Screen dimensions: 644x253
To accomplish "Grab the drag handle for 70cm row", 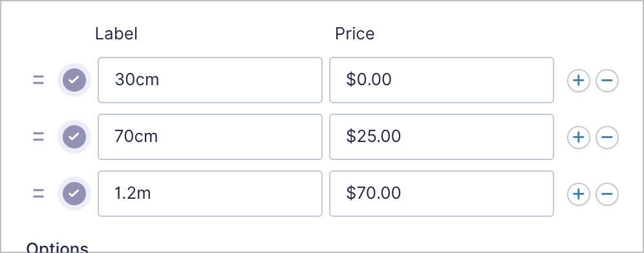I will (x=38, y=137).
